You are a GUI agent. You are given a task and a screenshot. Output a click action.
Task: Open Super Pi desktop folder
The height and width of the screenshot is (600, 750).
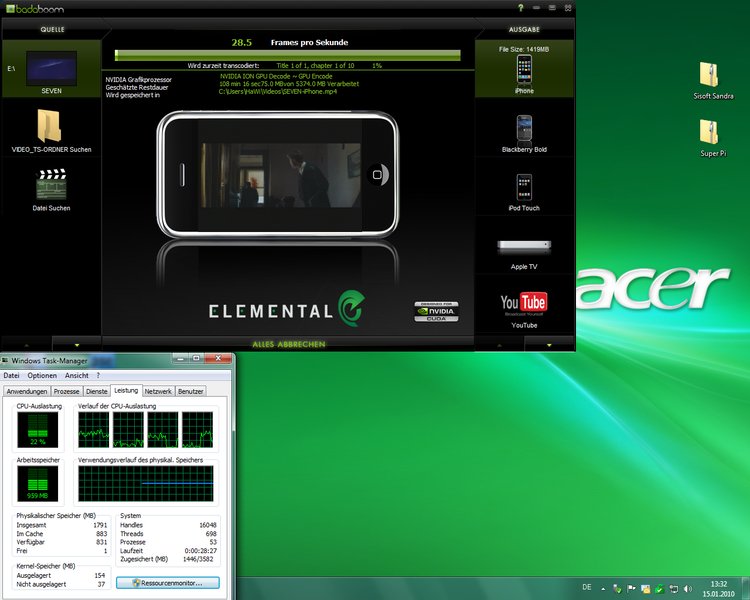click(713, 138)
